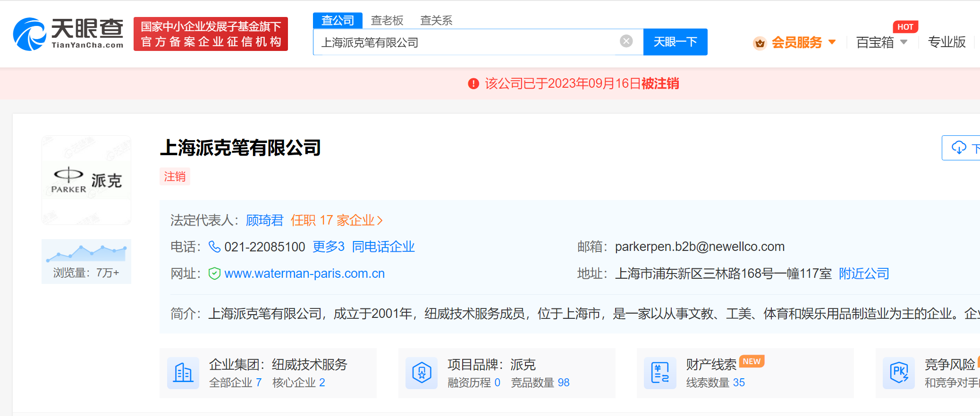Clear the search box text
Screen dimensions: 980x416
pos(626,42)
